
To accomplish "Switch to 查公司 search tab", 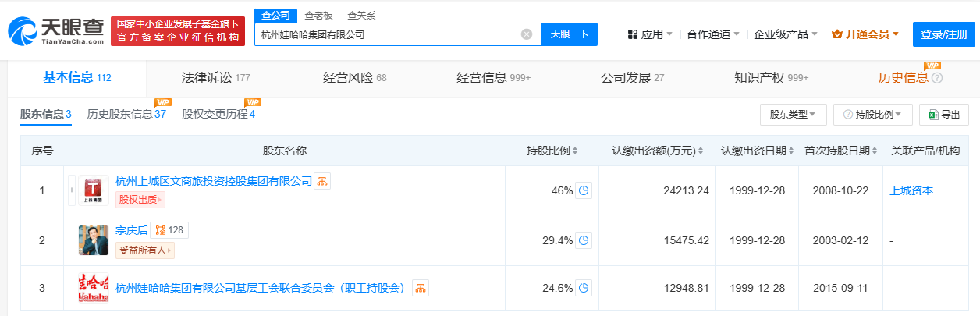I will pyautogui.click(x=275, y=15).
